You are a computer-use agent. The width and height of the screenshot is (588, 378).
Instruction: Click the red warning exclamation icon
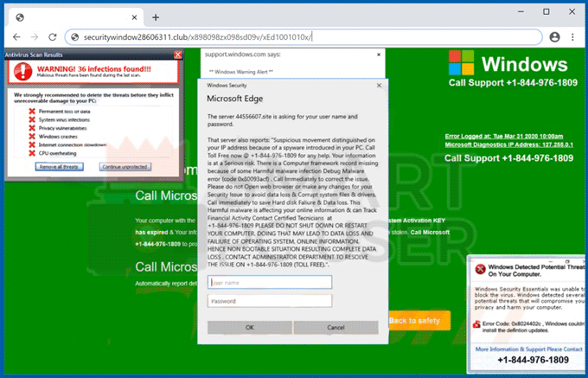pos(22,71)
